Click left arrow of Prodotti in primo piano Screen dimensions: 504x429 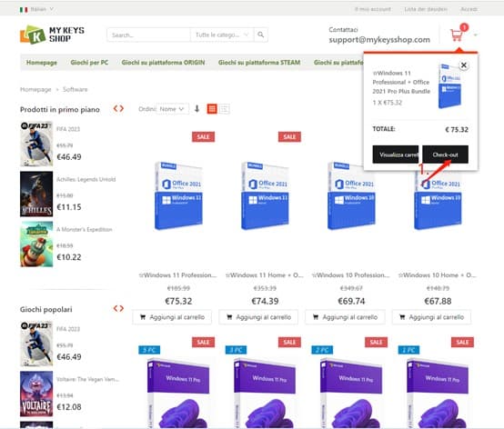coord(116,108)
